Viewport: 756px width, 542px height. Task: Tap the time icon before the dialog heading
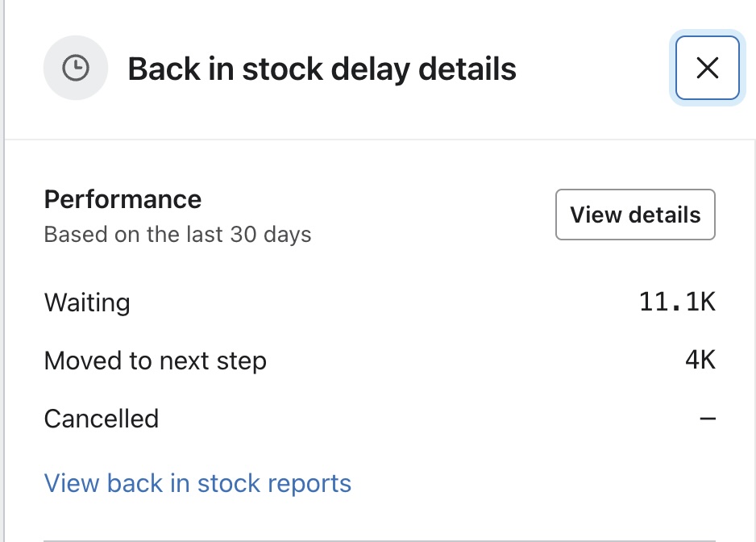click(x=76, y=68)
